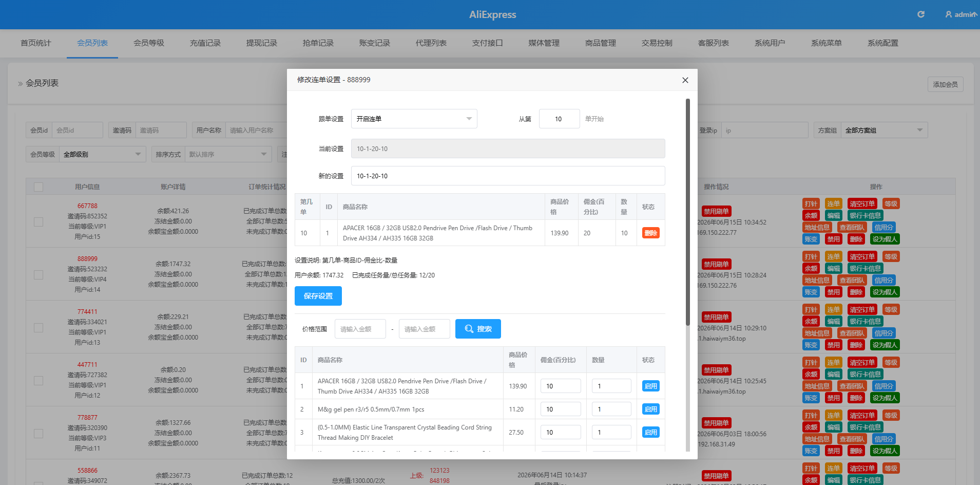
Task: Expand the 会员等级 全部级别 dropdown
Action: pos(103,154)
